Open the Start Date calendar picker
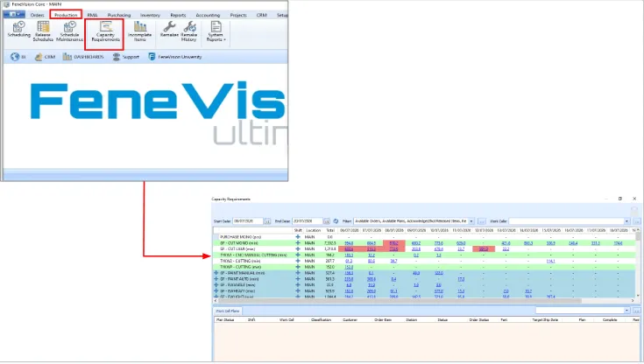This screenshot has width=644, height=364. pos(267,221)
